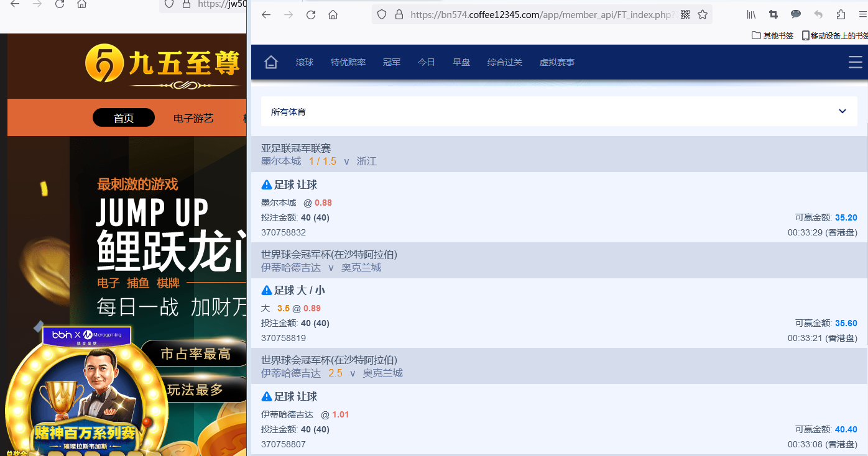Click 世界球会冠军杯 header above 足球 大 / 小
The image size is (868, 456).
tap(329, 254)
